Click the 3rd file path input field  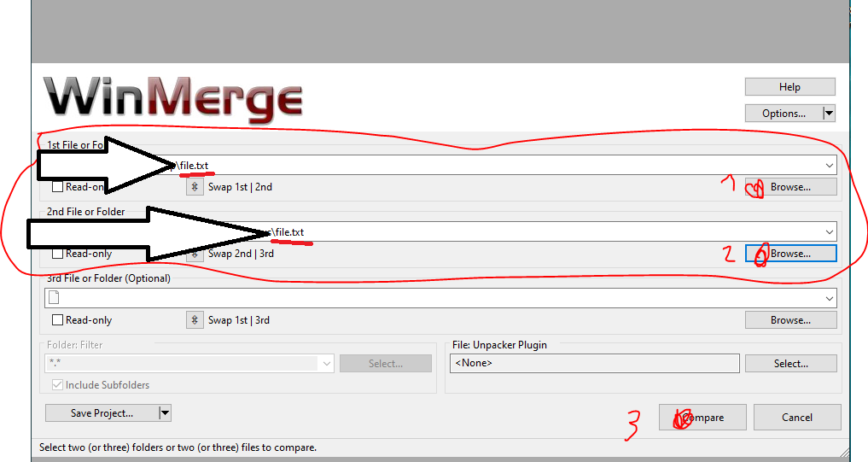[x=440, y=298]
